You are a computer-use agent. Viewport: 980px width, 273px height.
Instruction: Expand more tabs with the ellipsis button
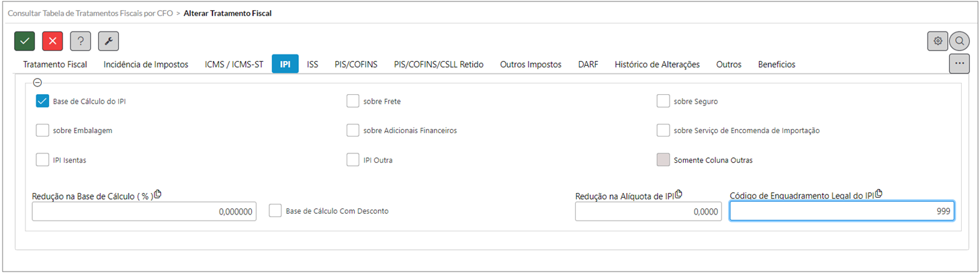click(959, 64)
